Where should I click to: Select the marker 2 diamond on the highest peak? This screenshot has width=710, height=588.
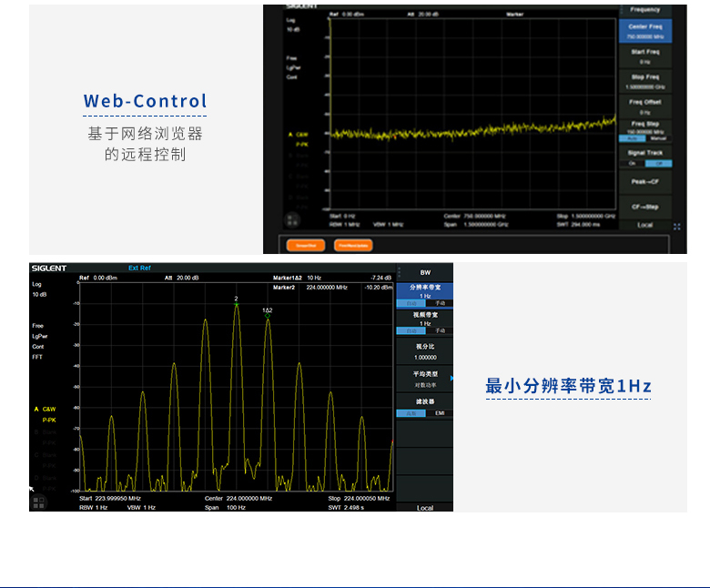237,305
